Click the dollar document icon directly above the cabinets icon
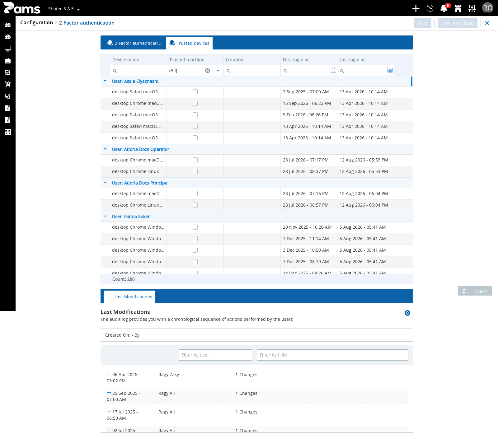 pos(8,120)
